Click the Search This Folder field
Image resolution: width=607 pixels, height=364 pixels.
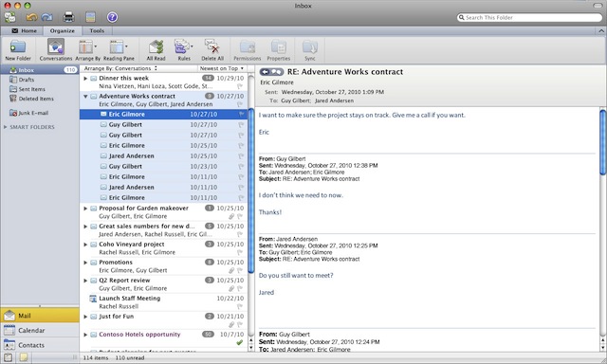pyautogui.click(x=529, y=17)
